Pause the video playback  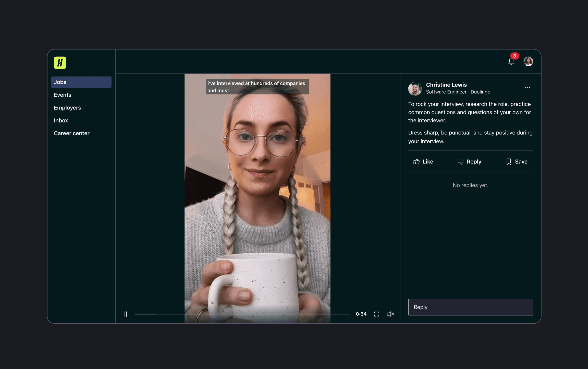click(125, 314)
